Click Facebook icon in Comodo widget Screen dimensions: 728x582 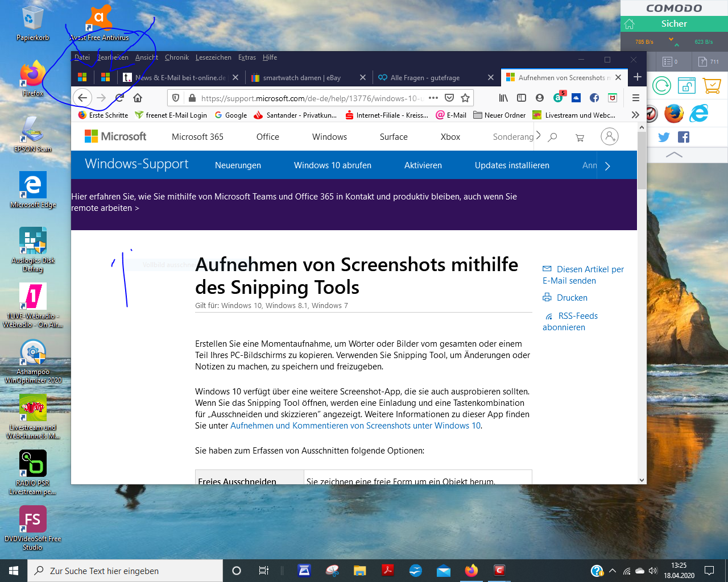(684, 137)
